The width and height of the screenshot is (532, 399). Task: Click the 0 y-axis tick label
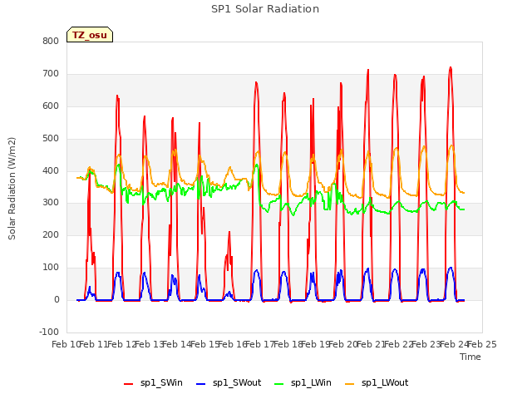(x=57, y=300)
